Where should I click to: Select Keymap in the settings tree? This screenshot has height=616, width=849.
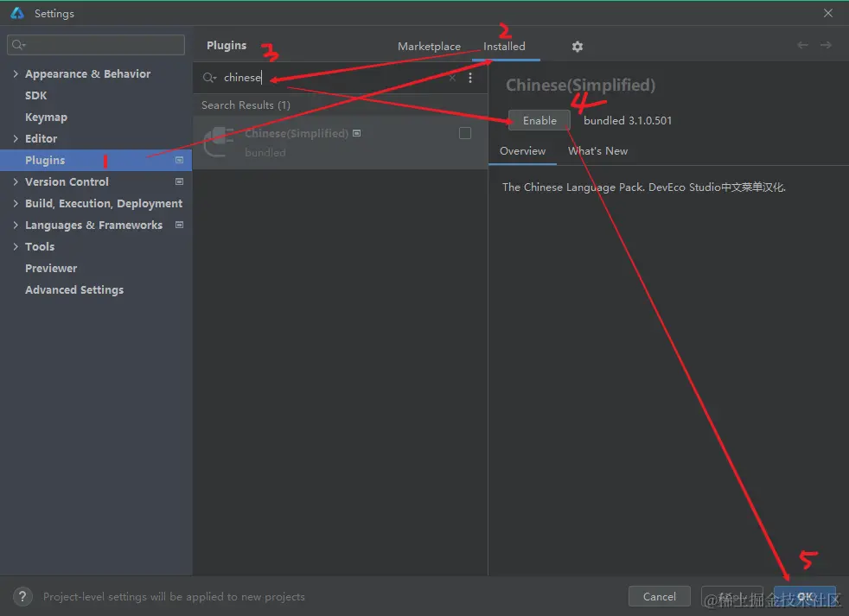click(x=46, y=117)
